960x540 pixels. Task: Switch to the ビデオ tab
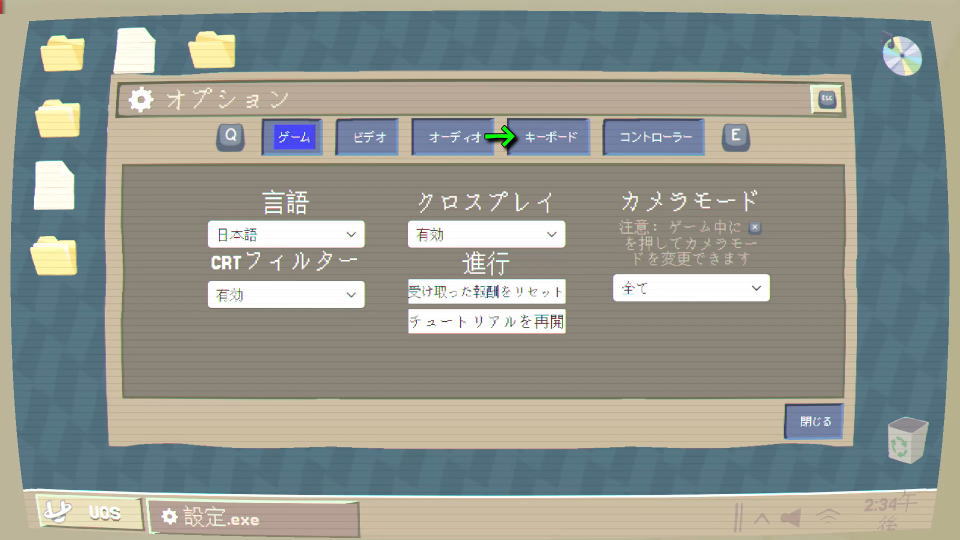point(368,137)
